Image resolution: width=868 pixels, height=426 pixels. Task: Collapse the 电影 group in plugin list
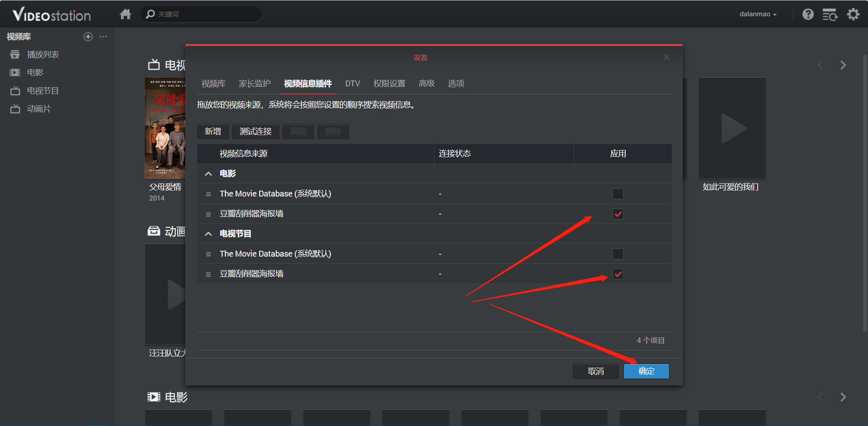pyautogui.click(x=208, y=174)
